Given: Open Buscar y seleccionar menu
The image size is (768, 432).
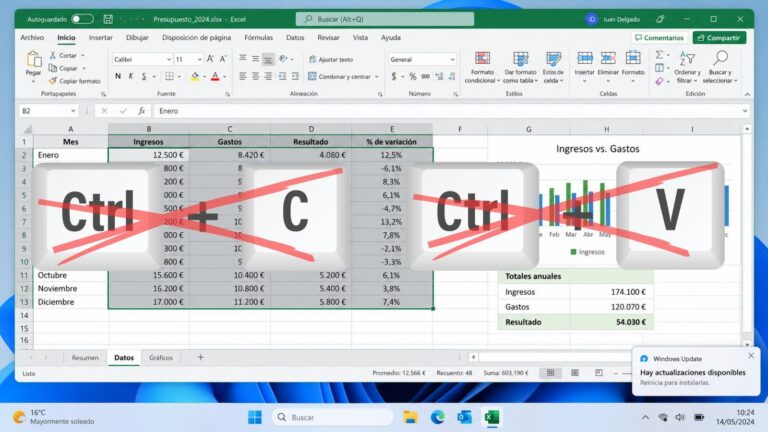Looking at the screenshot, I should [720, 68].
